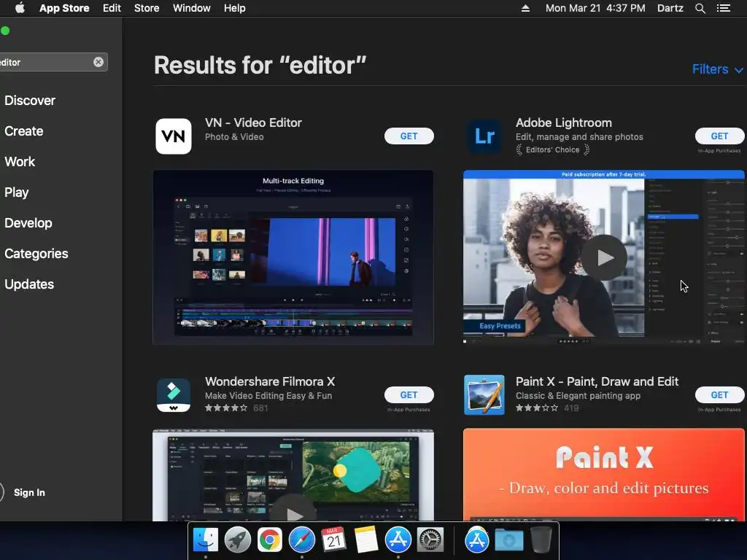The image size is (747, 560).
Task: Click the green window zoom button
Action: [x=5, y=31]
